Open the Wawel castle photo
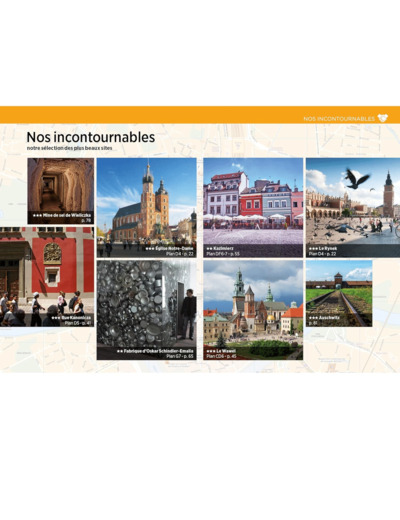Image resolution: width=400 pixels, height=520 pixels. point(253,310)
